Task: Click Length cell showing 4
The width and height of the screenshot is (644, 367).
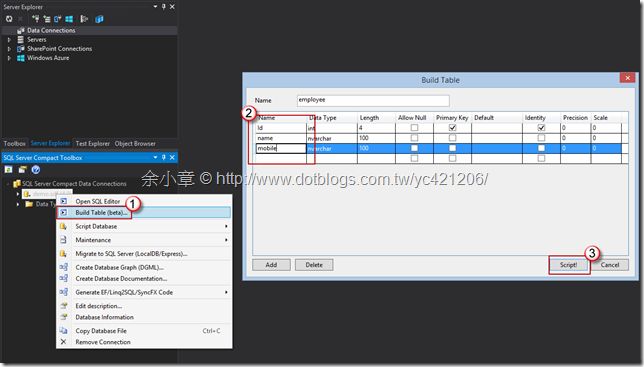Action: coord(376,128)
